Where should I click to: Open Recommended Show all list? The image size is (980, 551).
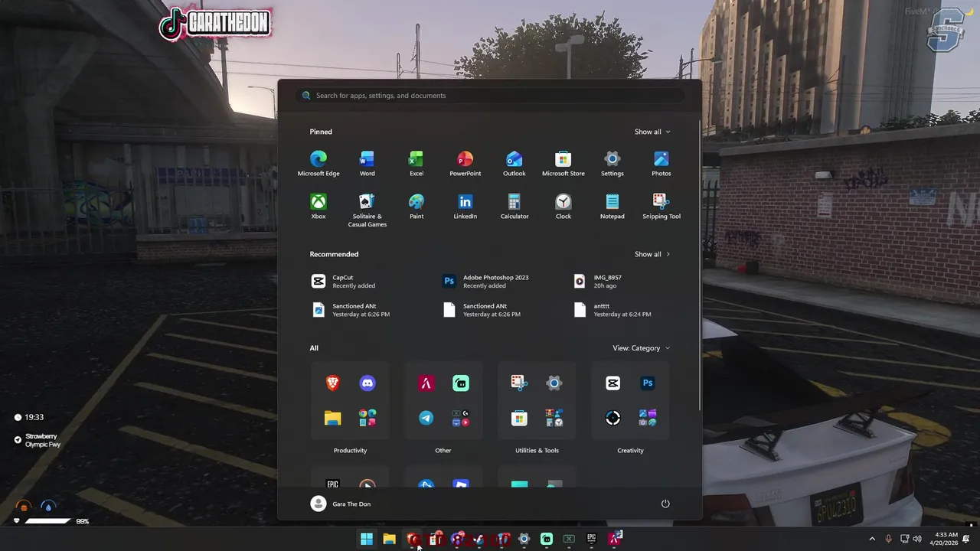(652, 254)
